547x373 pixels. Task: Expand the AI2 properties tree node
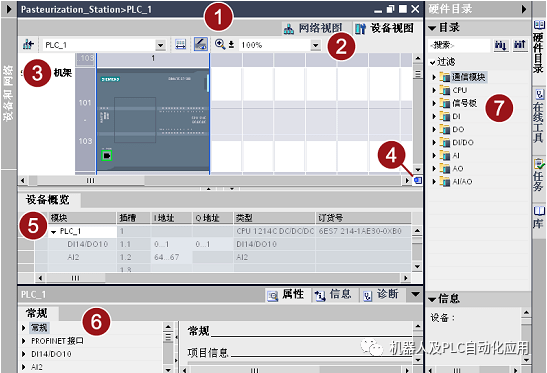[24, 367]
